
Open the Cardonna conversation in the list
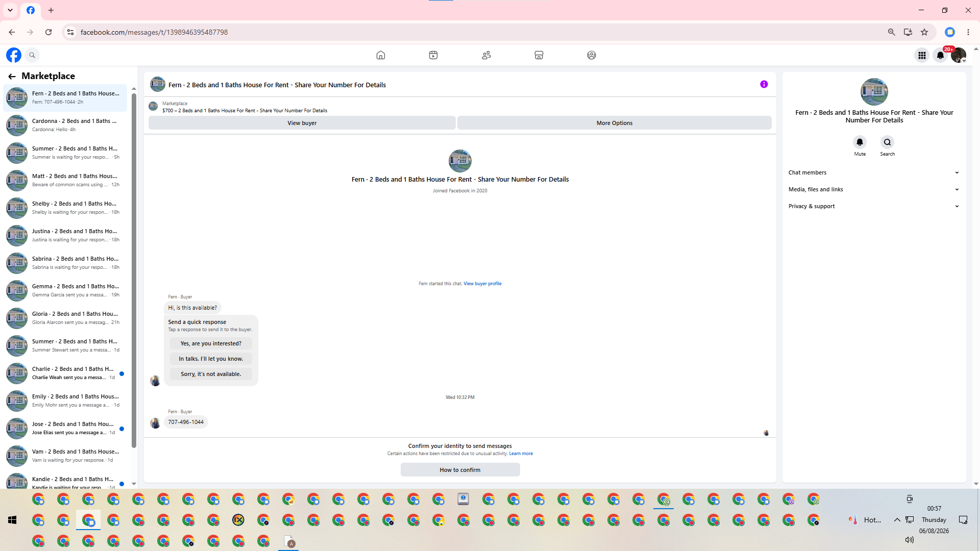coord(65,126)
